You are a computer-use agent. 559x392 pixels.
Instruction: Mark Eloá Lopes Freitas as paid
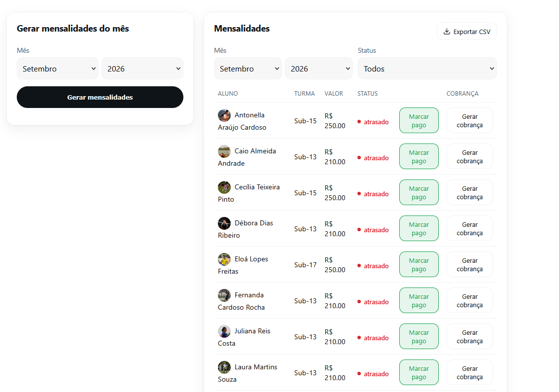coord(419,265)
